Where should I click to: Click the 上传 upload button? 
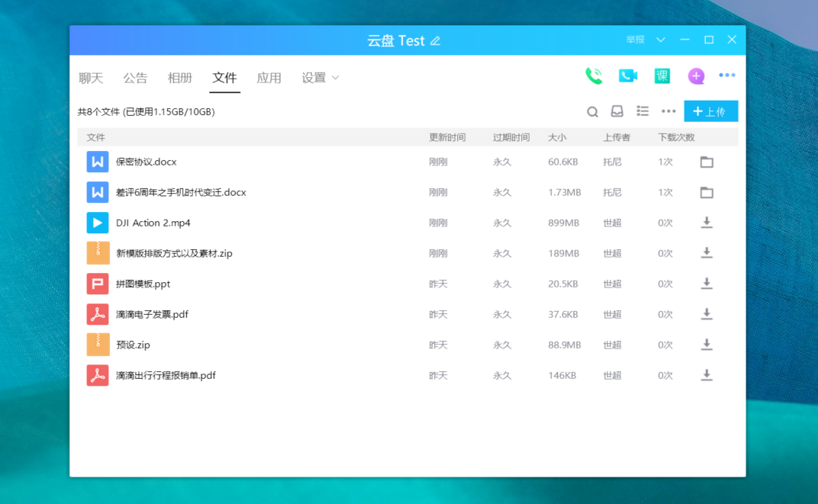coord(710,111)
